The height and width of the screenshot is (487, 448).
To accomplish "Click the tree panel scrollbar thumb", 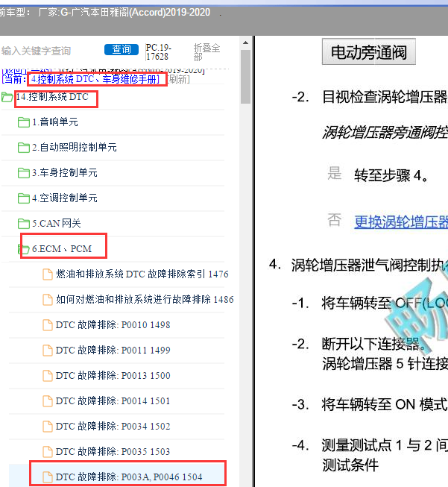I will click(x=245, y=77).
